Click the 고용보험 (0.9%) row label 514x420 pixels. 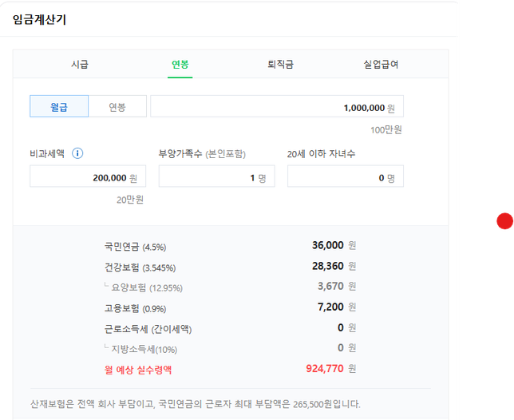pyautogui.click(x=135, y=308)
